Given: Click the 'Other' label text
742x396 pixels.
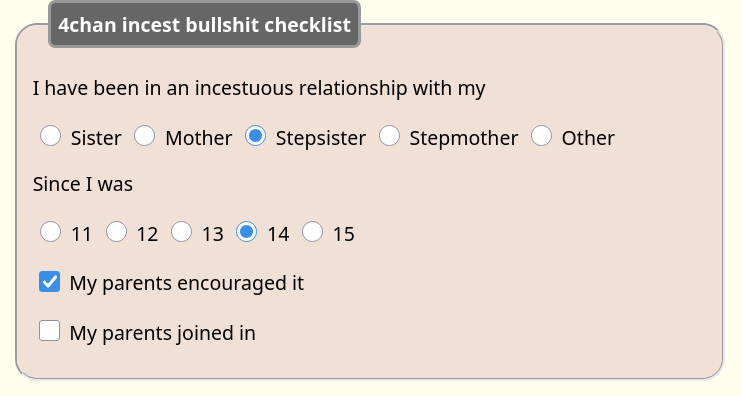Looking at the screenshot, I should click(x=588, y=138).
